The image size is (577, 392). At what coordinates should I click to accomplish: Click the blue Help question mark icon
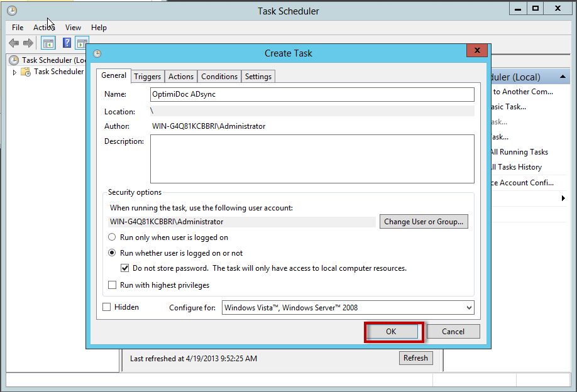point(67,43)
